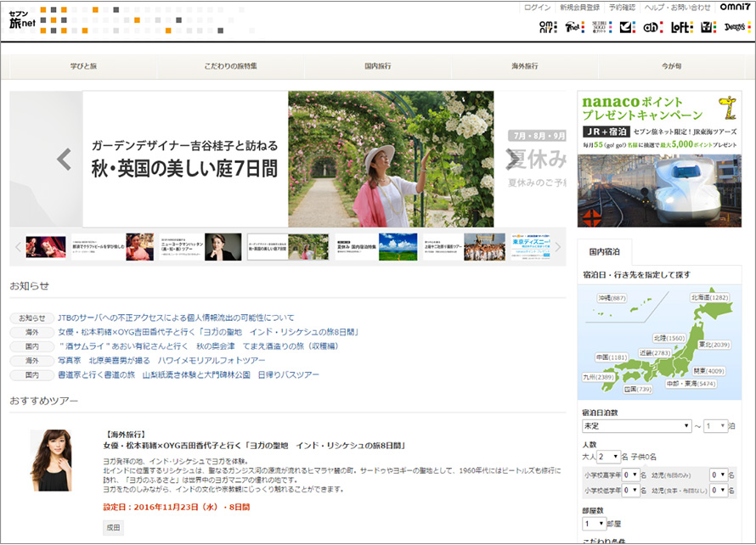Select the ニューヨークマンハッタン tour thumbnail
This screenshot has width=756, height=545.
coord(200,247)
